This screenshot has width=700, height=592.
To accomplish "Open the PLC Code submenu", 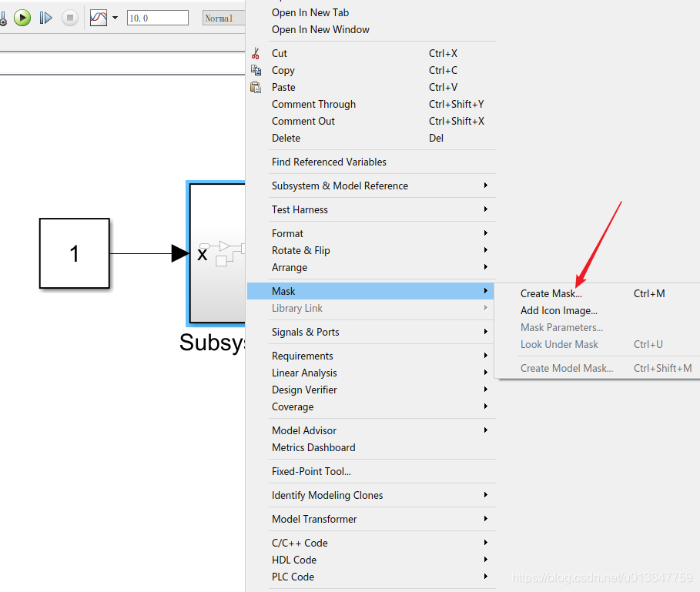I will point(370,577).
